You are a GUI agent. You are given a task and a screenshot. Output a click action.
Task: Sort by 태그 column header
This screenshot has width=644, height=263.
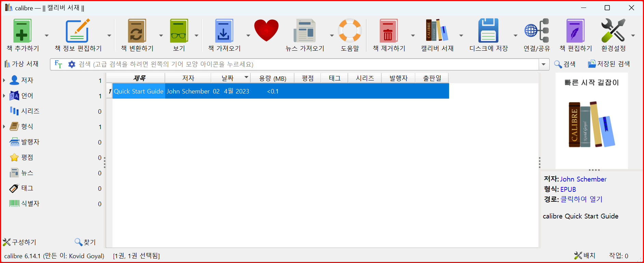(334, 78)
